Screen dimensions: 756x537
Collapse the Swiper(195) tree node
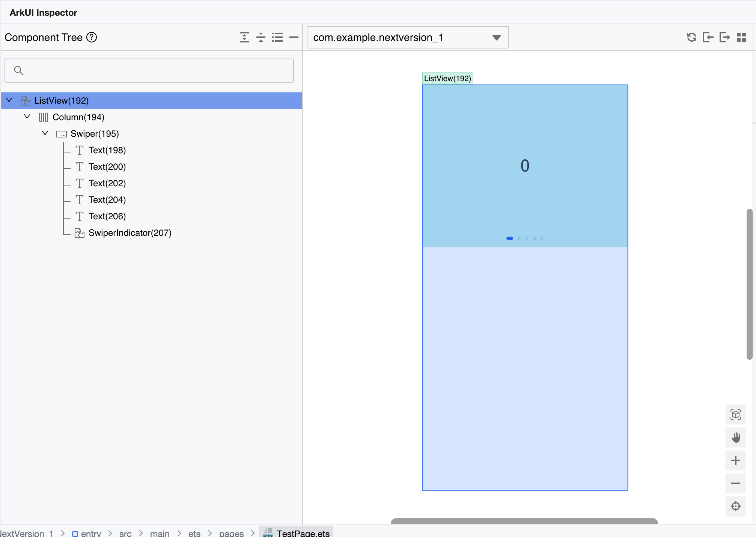point(45,133)
